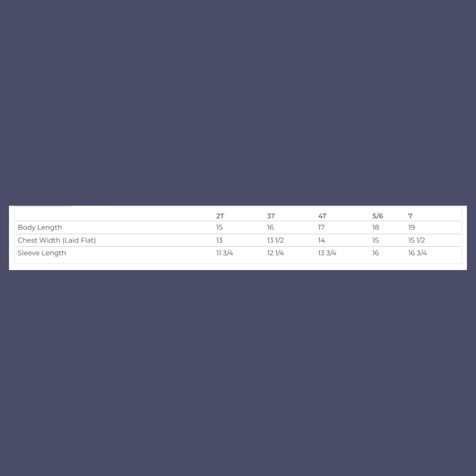Click the 2T size column header
The width and height of the screenshot is (476, 476).
tap(220, 216)
